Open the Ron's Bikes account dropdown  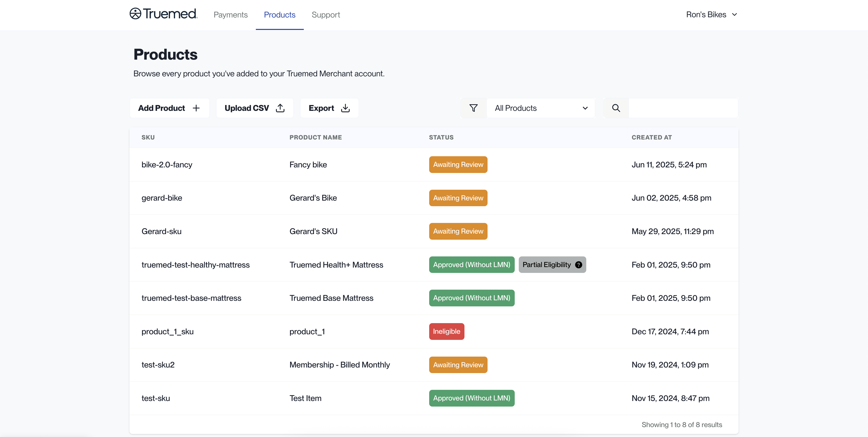(712, 14)
